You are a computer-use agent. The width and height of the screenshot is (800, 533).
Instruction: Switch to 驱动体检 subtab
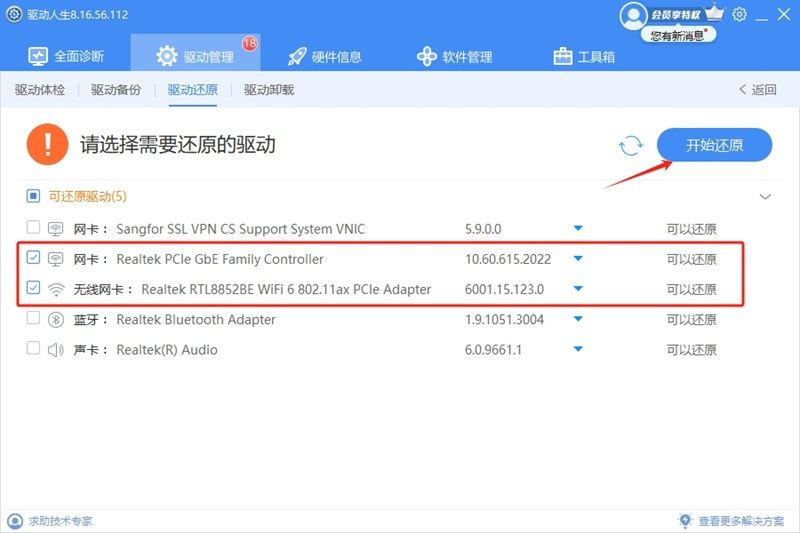(x=40, y=90)
